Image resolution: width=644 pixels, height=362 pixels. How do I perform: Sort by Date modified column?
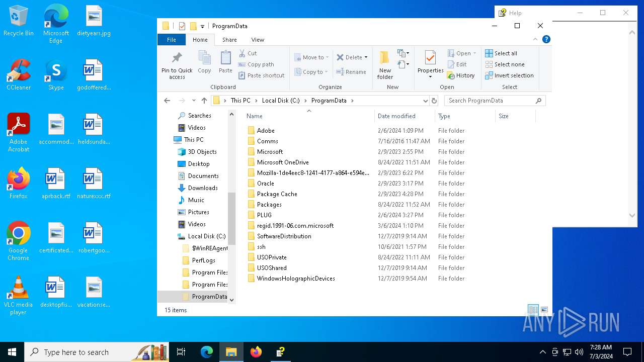click(405, 116)
